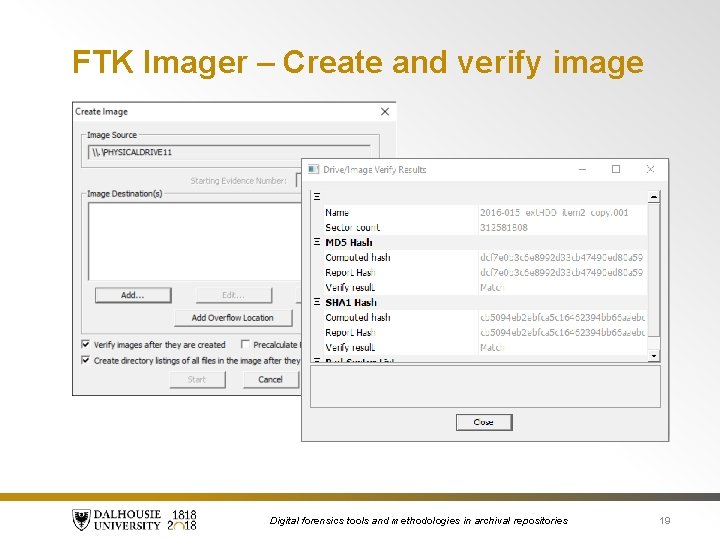Click the Sector count row label
Image resolution: width=720 pixels, height=540 pixels.
(x=353, y=227)
